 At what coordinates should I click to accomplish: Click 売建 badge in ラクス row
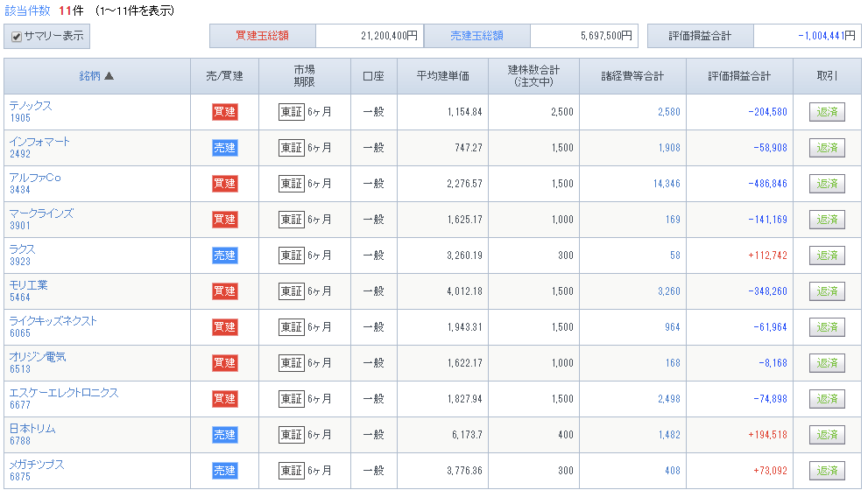point(225,255)
